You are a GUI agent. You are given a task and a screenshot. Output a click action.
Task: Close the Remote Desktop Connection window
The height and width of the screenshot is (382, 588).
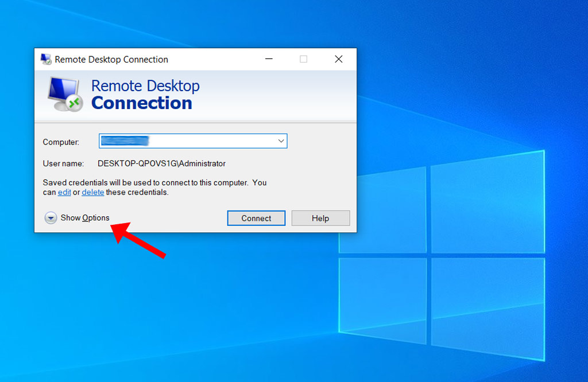coord(339,59)
